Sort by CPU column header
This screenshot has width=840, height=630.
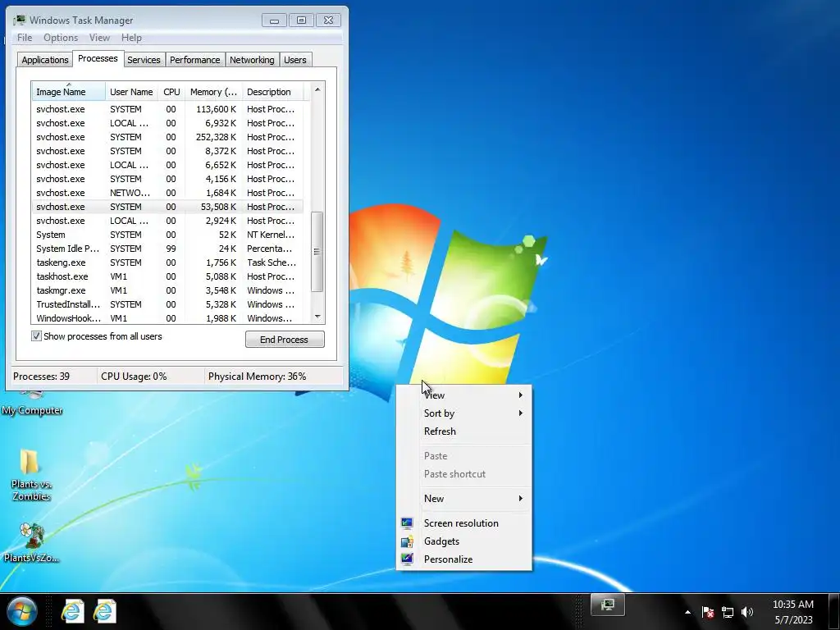click(171, 92)
